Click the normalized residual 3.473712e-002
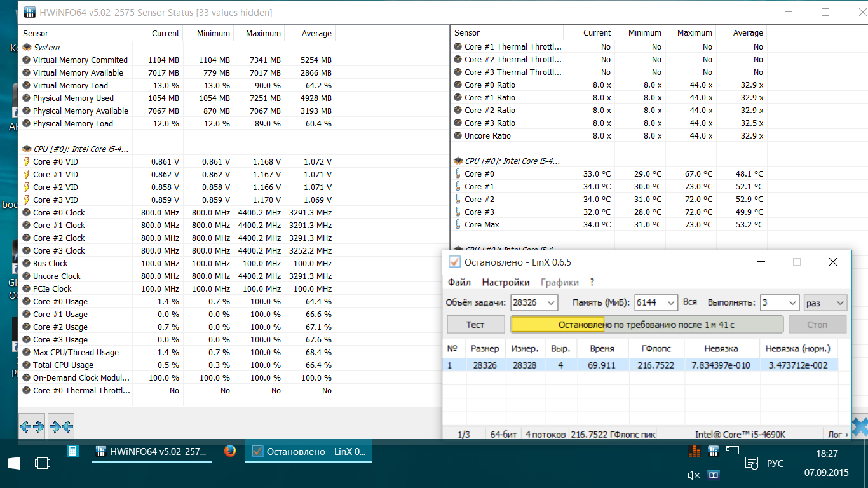Screen dimensions: 868x488 [798, 365]
